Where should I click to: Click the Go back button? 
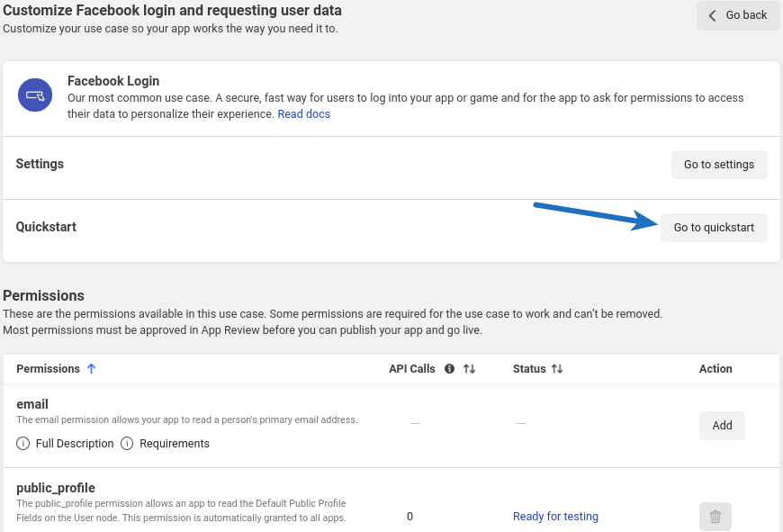coord(738,15)
